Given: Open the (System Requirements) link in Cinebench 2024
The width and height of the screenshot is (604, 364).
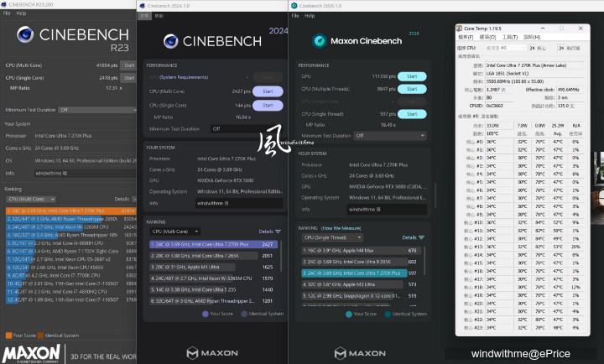Looking at the screenshot, I should [184, 77].
